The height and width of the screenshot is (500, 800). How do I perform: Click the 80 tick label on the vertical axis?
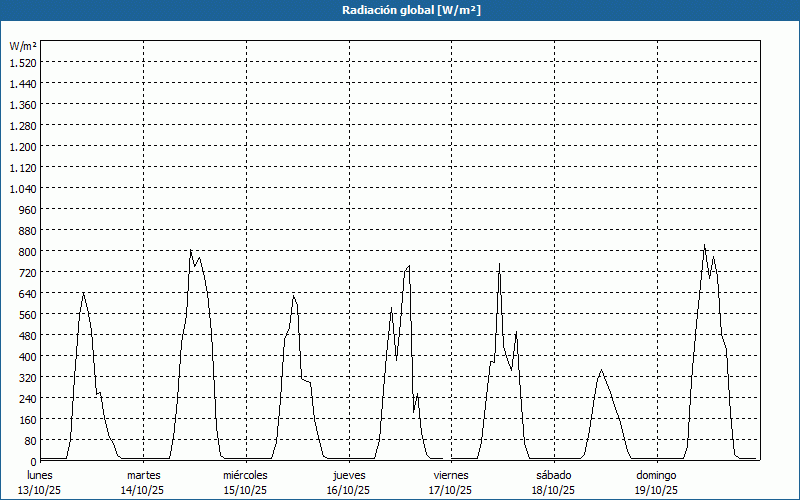pos(30,440)
